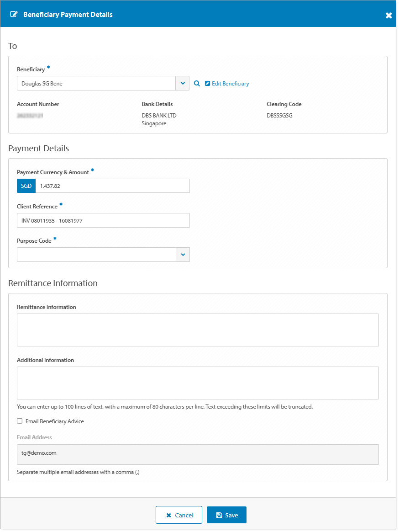Viewport: 399px width, 532px height.
Task: Save the beneficiary payment details
Action: point(226,515)
